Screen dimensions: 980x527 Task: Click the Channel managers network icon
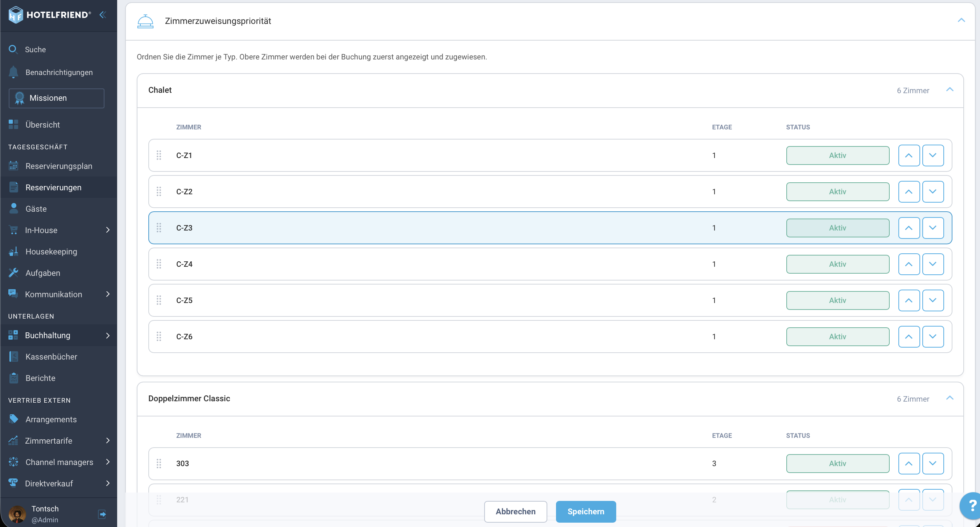[x=13, y=462]
